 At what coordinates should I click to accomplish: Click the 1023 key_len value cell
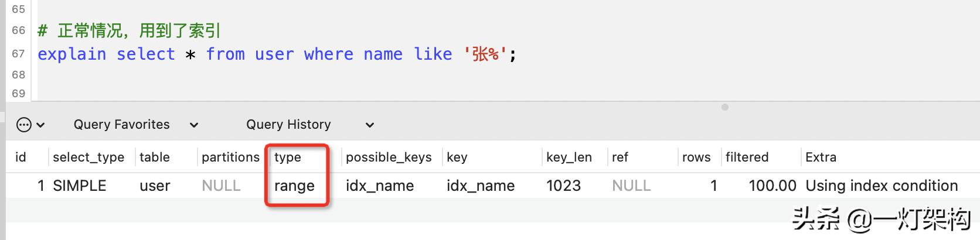563,186
